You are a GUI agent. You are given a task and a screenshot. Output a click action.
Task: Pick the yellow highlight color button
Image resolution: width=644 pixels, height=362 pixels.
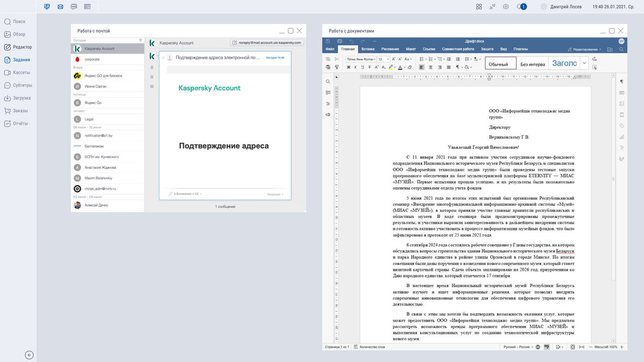(x=391, y=67)
